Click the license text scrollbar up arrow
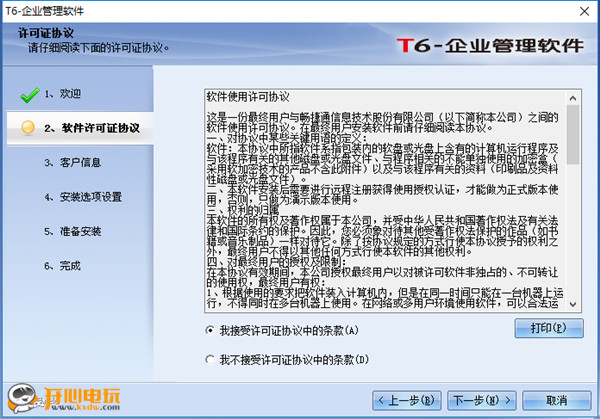This screenshot has height=419, width=600. (x=572, y=98)
